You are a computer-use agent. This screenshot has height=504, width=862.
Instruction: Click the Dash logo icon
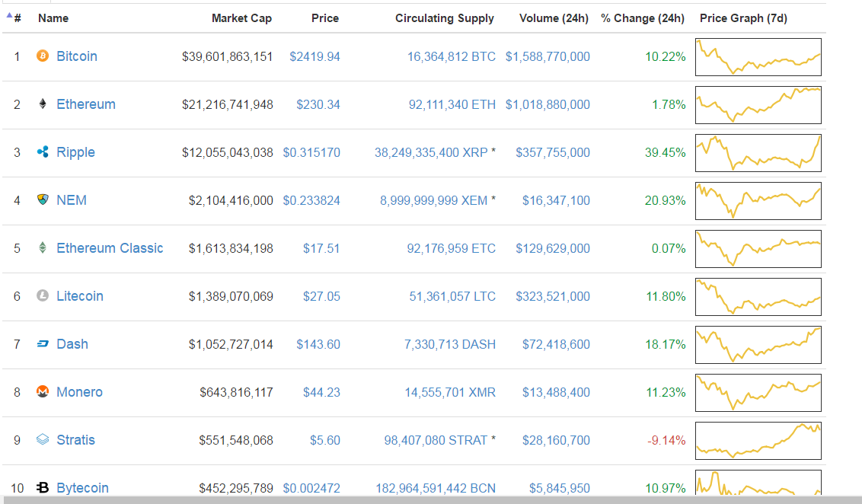coord(43,344)
